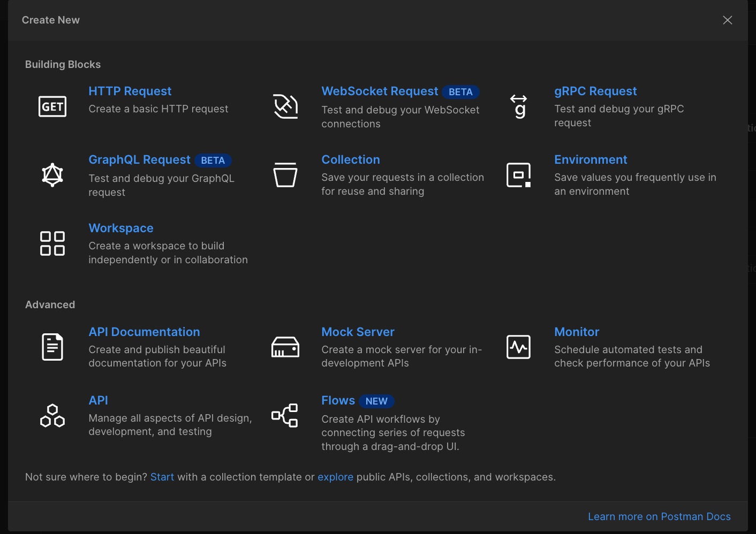Viewport: 756px width, 534px height.
Task: Open the HTTP Request link
Action: tap(130, 91)
